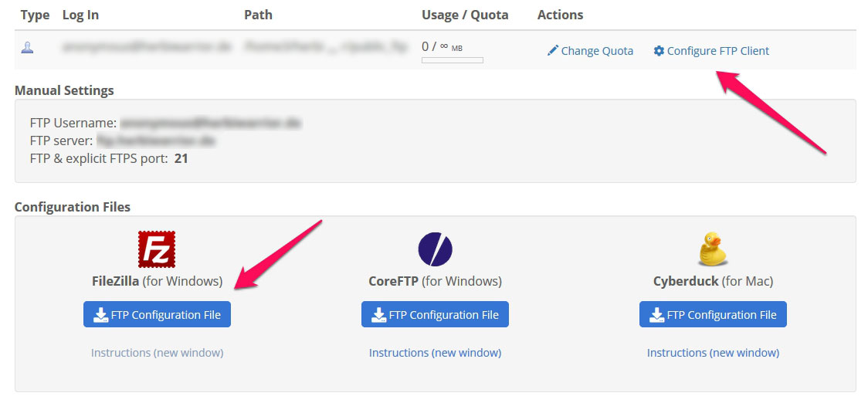Download CoreFTP FTP Configuration File
The width and height of the screenshot is (868, 403).
coord(435,314)
